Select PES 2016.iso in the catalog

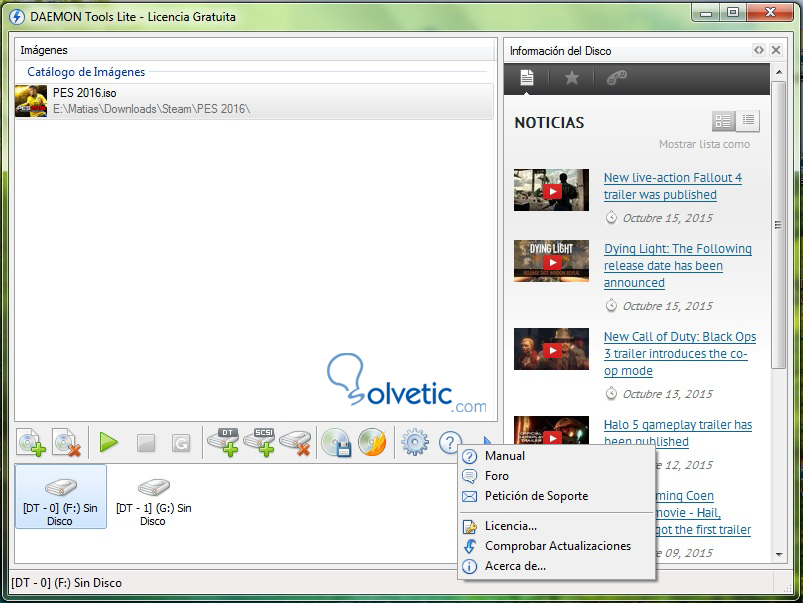click(254, 101)
